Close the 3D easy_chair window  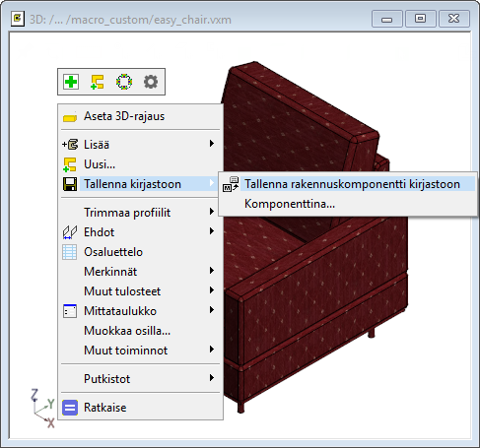(454, 19)
